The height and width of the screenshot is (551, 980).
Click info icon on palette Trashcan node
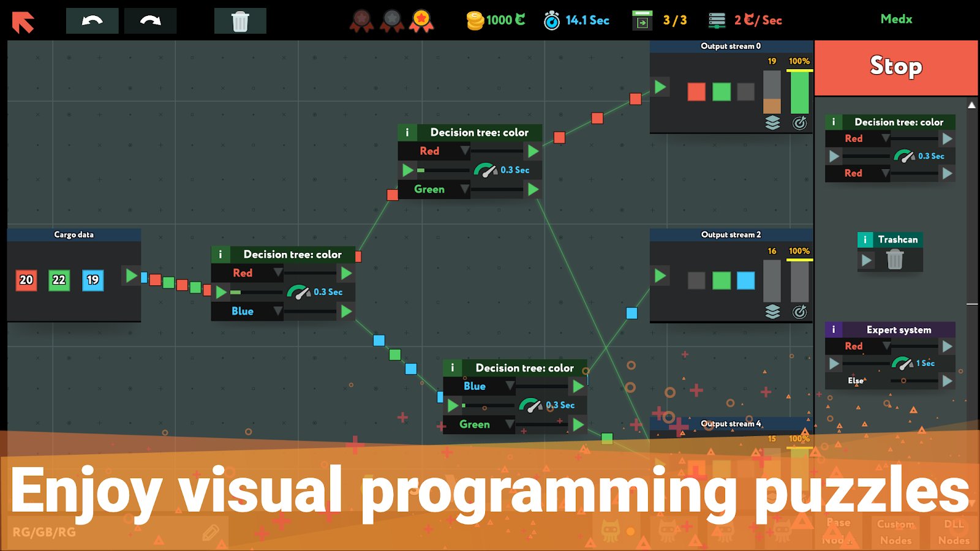tap(865, 239)
